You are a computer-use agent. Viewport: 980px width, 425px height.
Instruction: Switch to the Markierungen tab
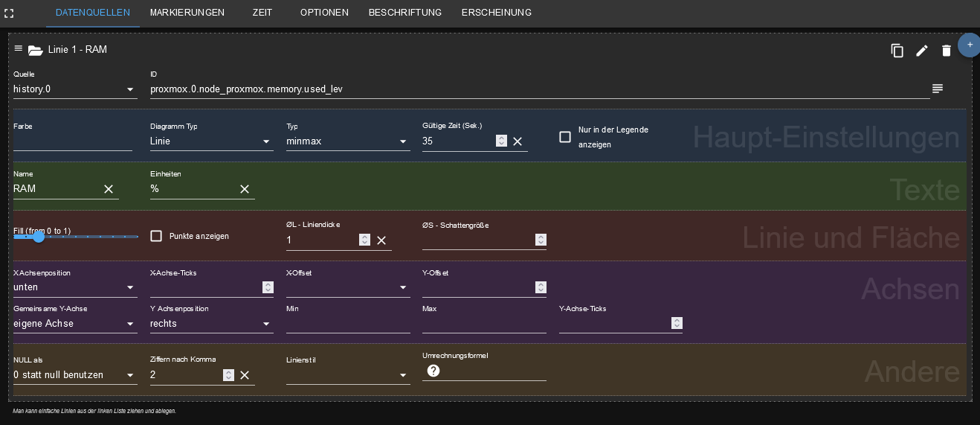point(187,13)
